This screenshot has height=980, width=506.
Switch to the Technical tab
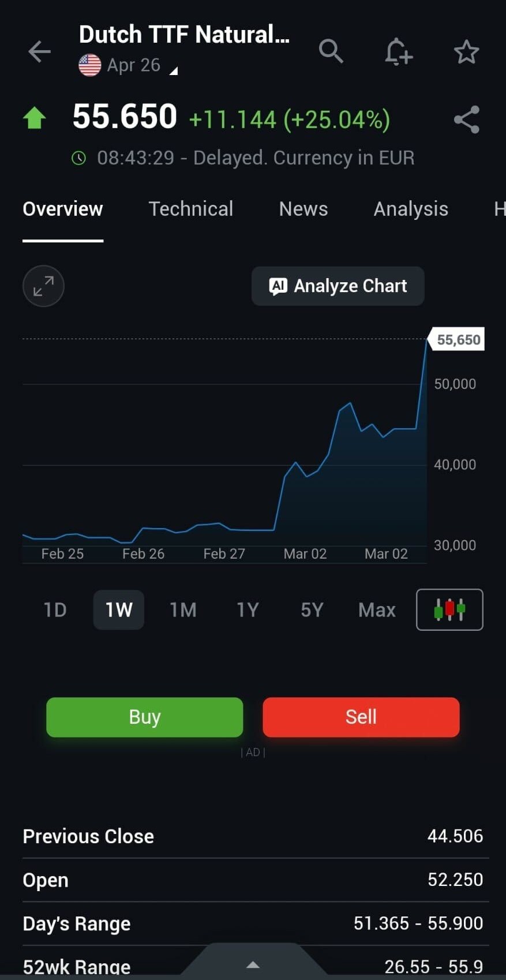pyautogui.click(x=191, y=209)
